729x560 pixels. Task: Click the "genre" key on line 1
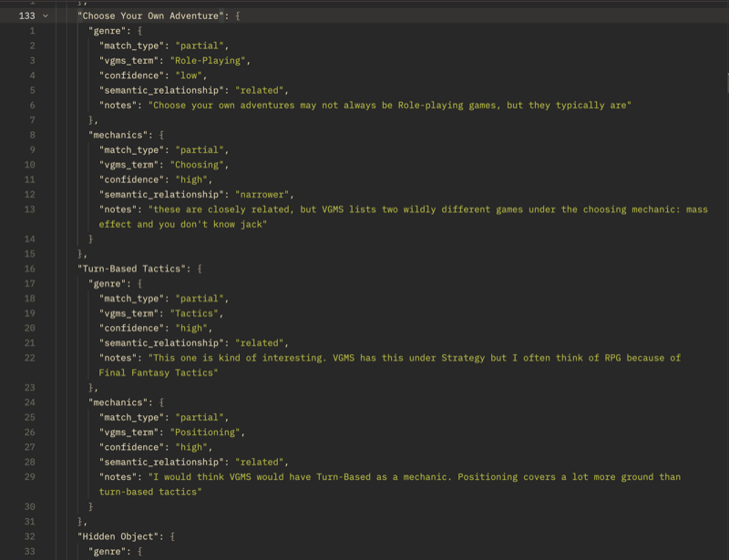click(109, 31)
